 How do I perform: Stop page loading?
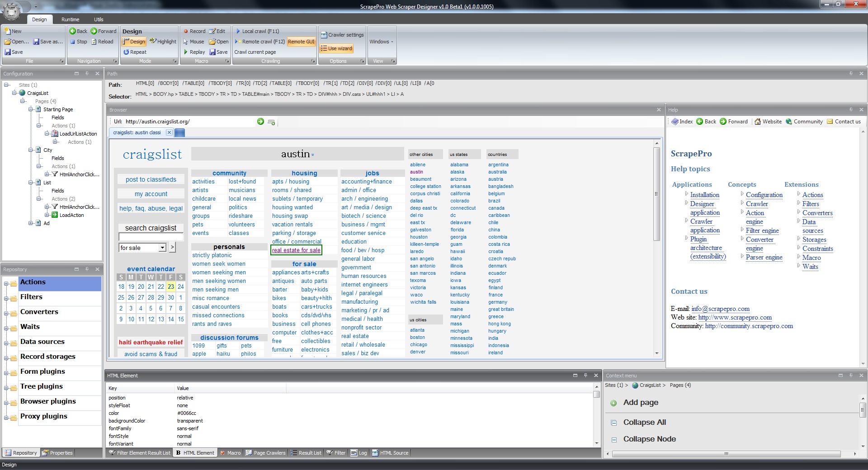coord(78,42)
